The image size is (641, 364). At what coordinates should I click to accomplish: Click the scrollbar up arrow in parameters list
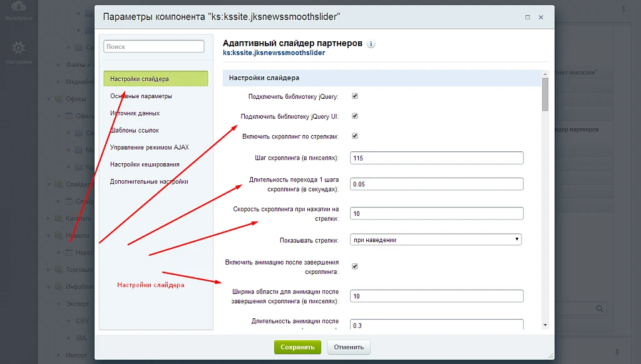(x=545, y=74)
